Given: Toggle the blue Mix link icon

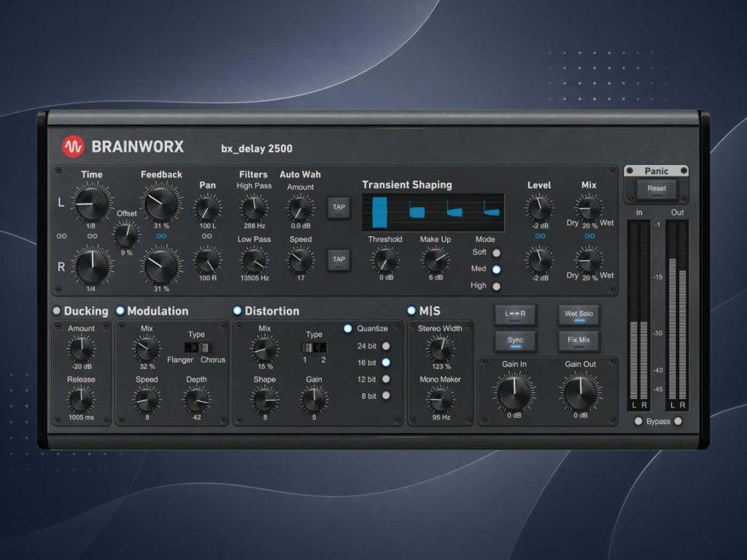Looking at the screenshot, I should 589,236.
